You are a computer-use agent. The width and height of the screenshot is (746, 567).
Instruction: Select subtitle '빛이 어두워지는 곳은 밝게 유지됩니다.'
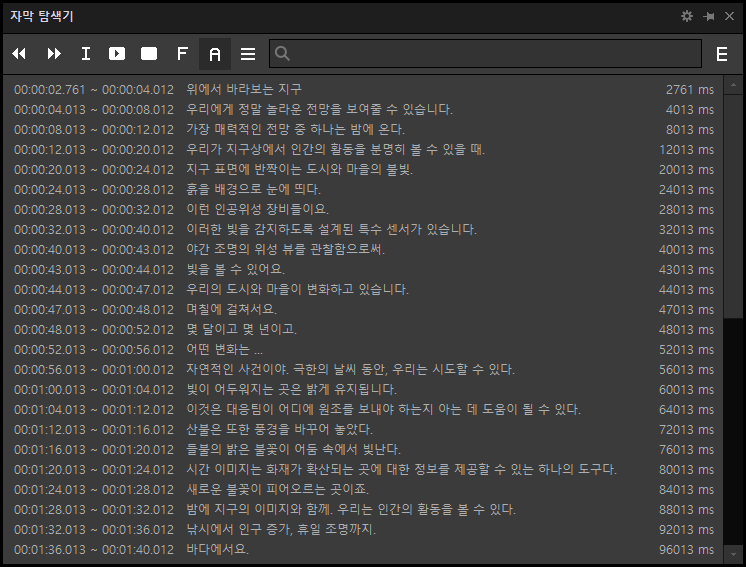(291, 389)
